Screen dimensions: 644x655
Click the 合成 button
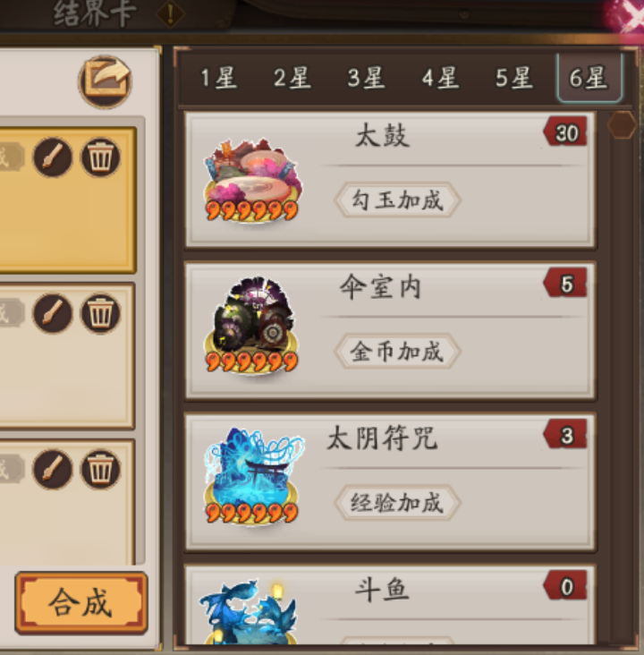[81, 603]
